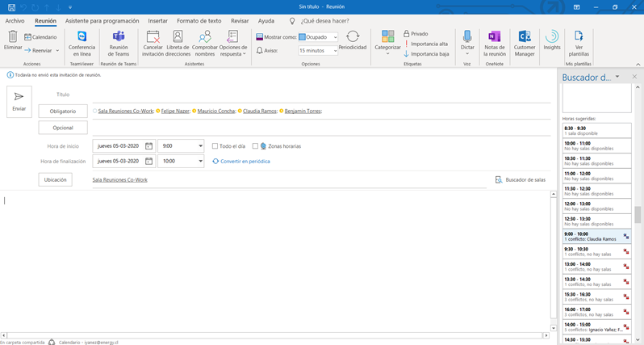
Task: Start a TeamViewer Conferencia en línea
Action: [82, 43]
